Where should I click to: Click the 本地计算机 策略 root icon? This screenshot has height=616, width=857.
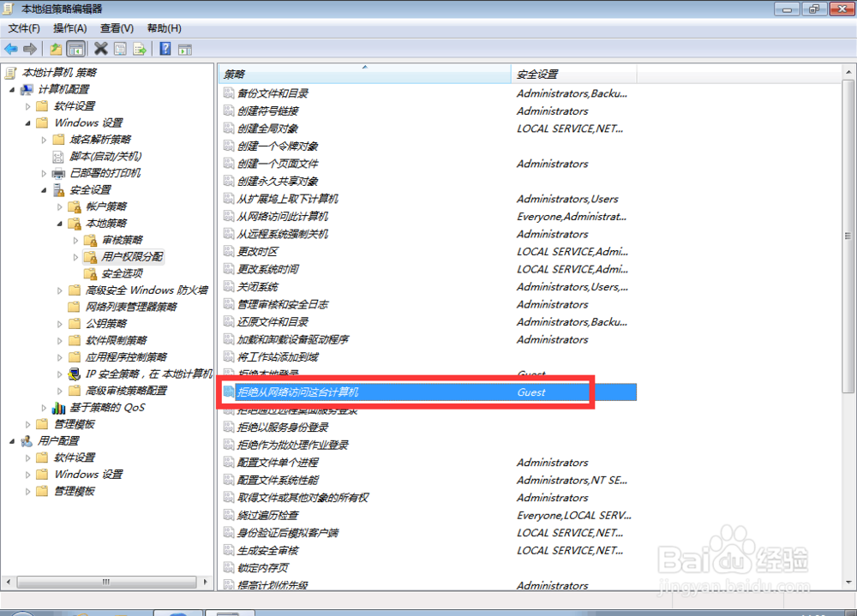tap(10, 72)
